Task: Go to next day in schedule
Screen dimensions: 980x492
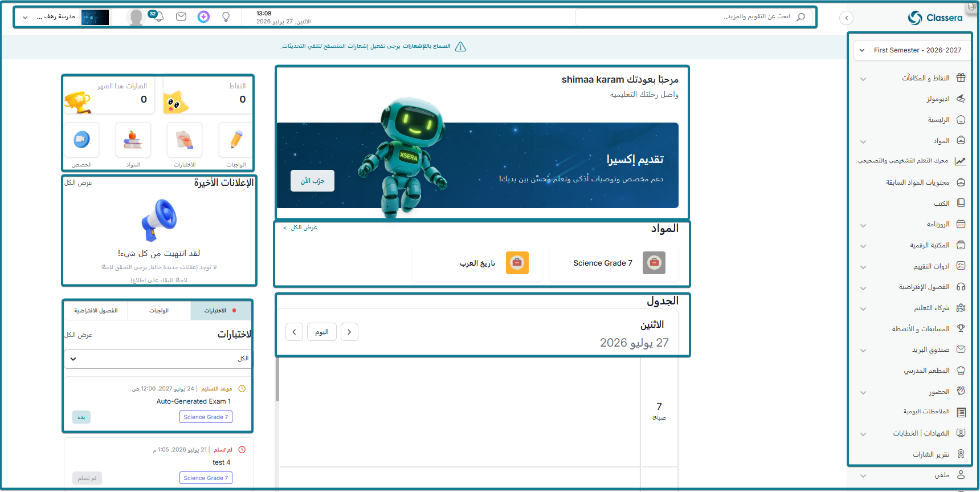Action: click(x=294, y=332)
